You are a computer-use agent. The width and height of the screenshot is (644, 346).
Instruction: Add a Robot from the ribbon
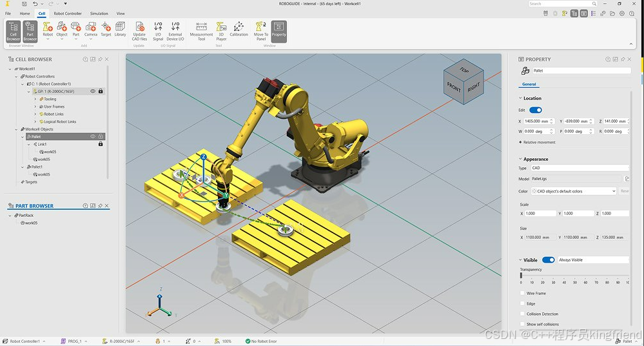coord(48,30)
